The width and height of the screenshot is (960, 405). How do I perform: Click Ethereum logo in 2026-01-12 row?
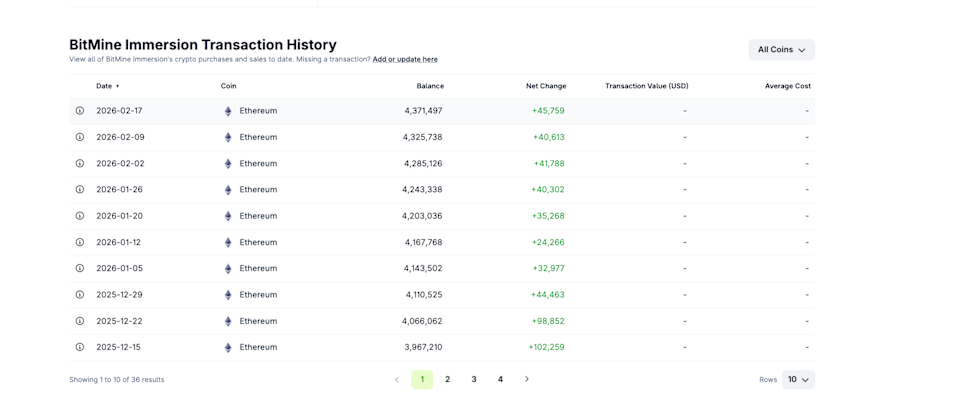tap(228, 243)
